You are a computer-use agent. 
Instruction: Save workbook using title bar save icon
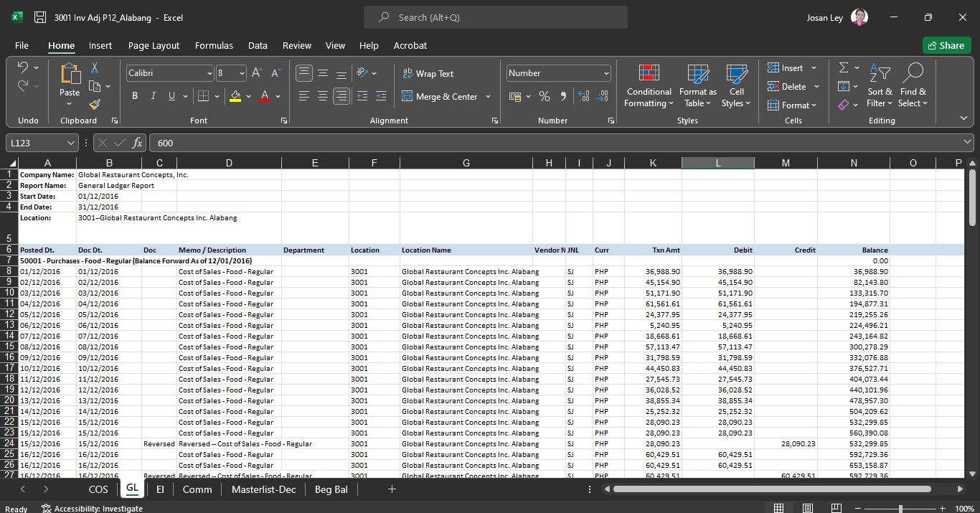pos(40,17)
